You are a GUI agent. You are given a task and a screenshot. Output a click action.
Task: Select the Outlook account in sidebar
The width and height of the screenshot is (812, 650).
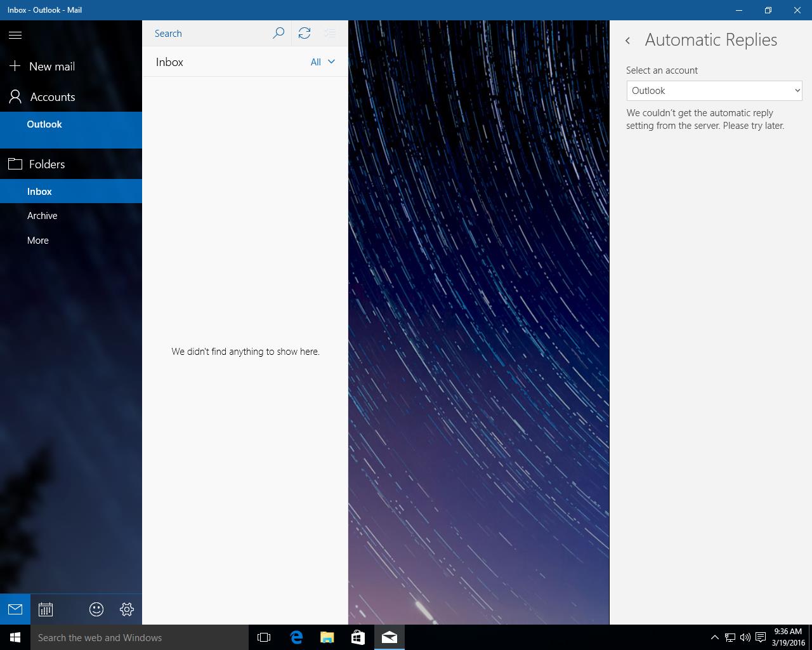71,130
